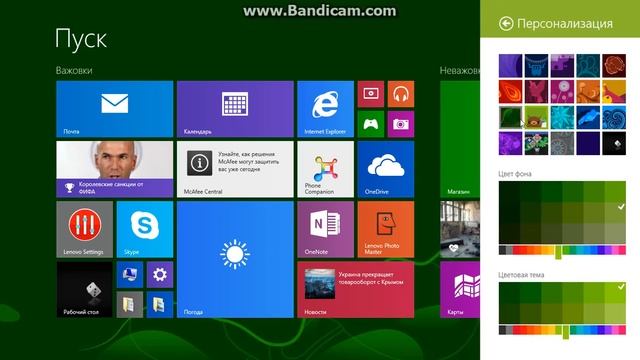The height and width of the screenshot is (360, 640).
Task: Open the small blue File Explorer tile
Action: click(x=160, y=304)
